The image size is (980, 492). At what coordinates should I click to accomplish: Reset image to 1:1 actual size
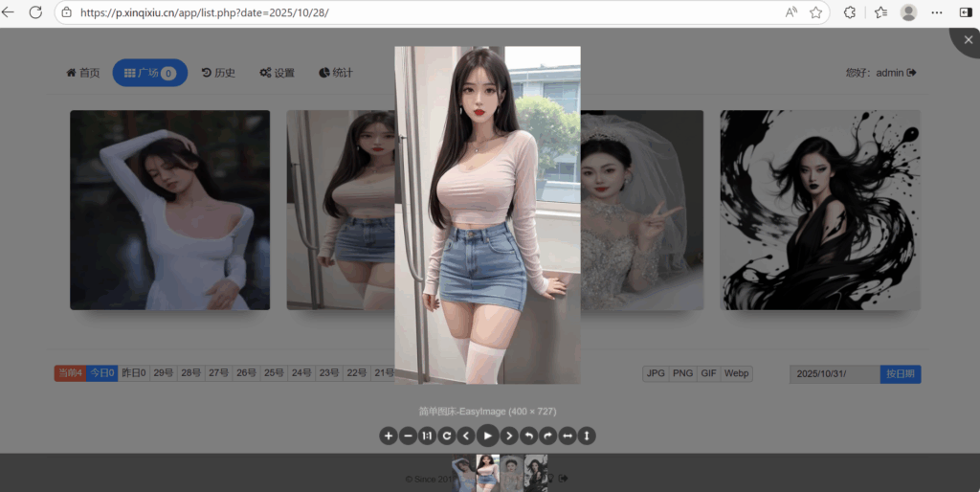tap(428, 436)
